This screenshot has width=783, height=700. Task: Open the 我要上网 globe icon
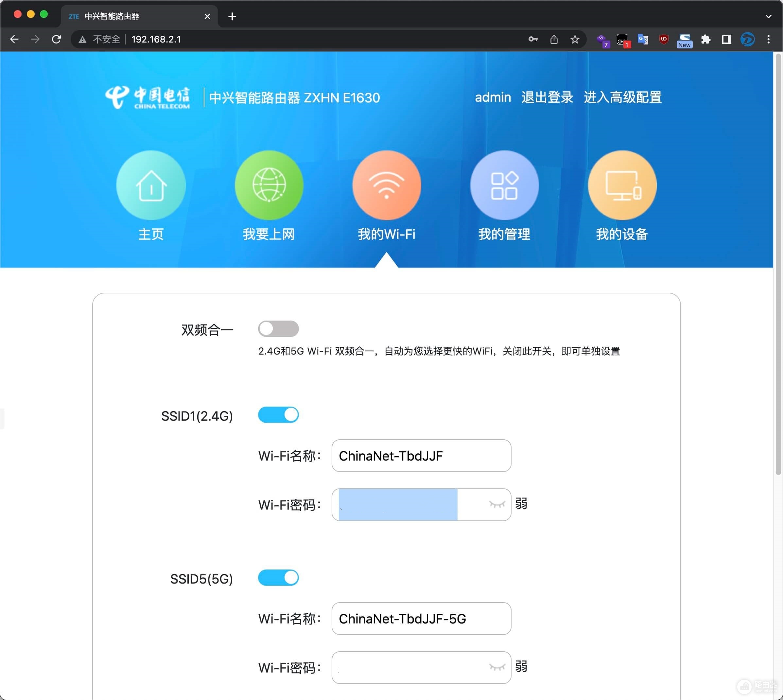tap(269, 185)
